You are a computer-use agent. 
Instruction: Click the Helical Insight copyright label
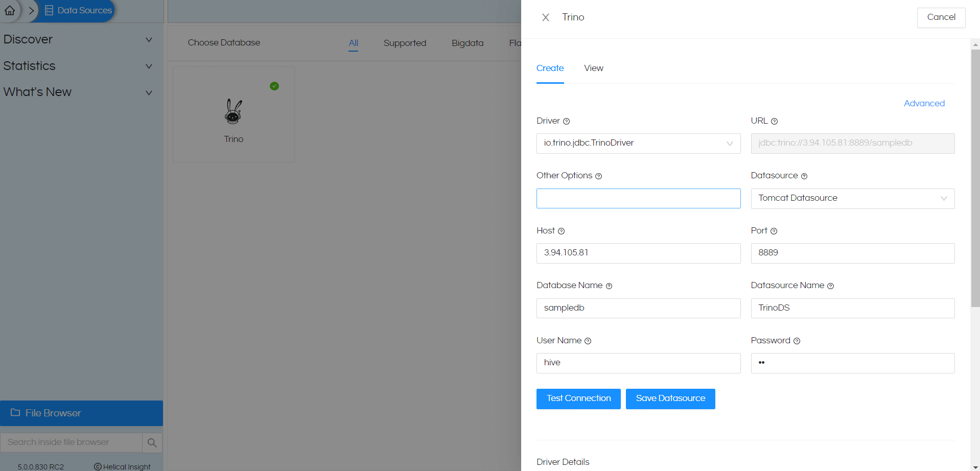[x=122, y=467]
